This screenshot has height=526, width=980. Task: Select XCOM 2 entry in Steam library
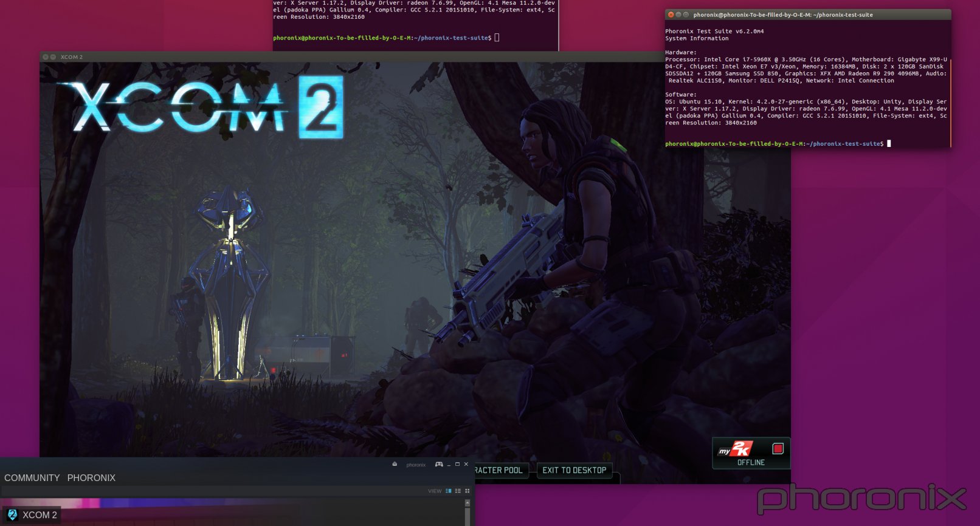tap(40, 515)
